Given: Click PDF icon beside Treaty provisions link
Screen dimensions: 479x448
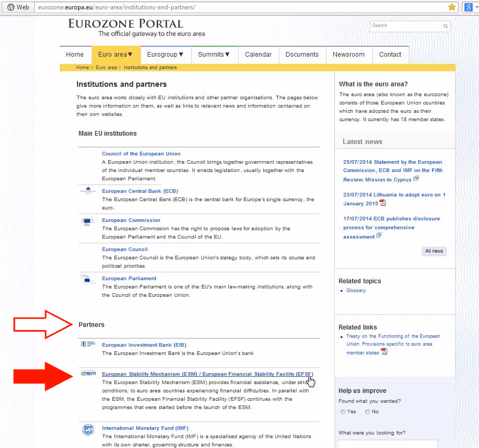Looking at the screenshot, I should click(x=384, y=351).
